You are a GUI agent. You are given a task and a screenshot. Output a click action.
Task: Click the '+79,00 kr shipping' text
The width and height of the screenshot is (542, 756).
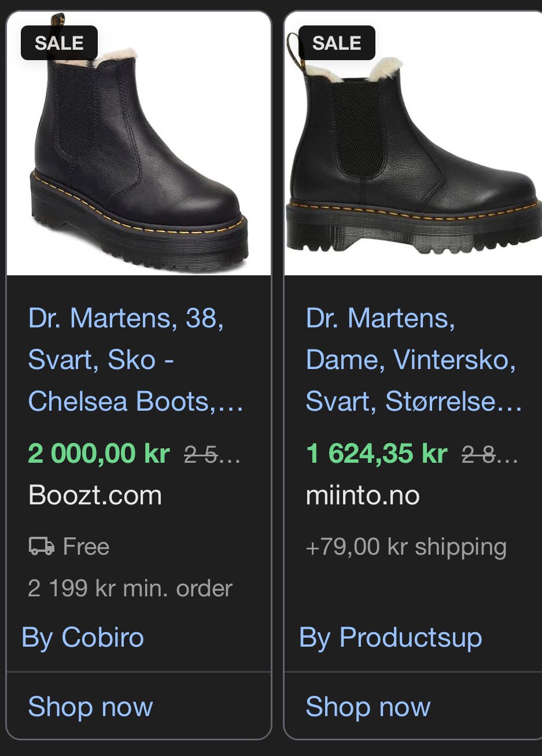click(406, 547)
